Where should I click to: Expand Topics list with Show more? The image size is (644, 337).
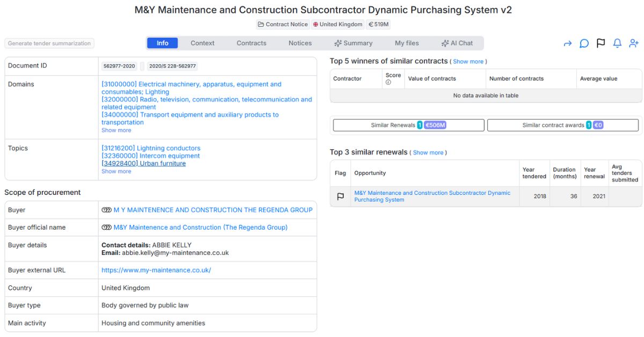coord(116,172)
